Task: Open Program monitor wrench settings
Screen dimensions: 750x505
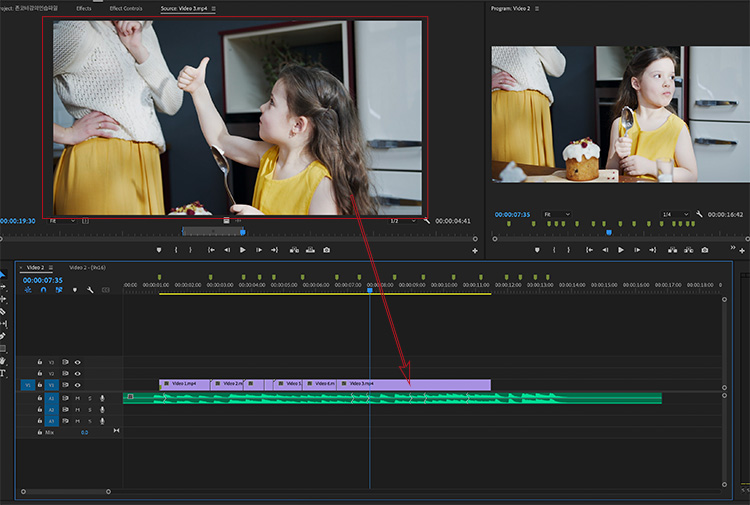Action: [x=699, y=214]
